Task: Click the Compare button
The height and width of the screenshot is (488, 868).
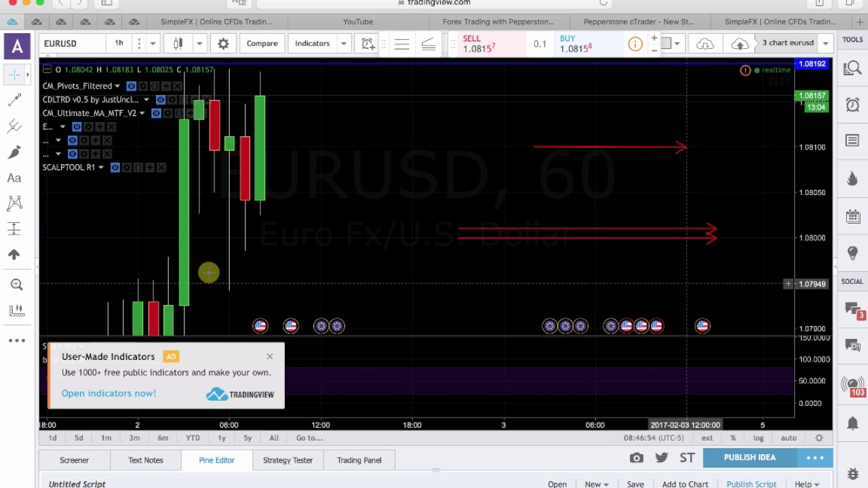Action: (262, 43)
